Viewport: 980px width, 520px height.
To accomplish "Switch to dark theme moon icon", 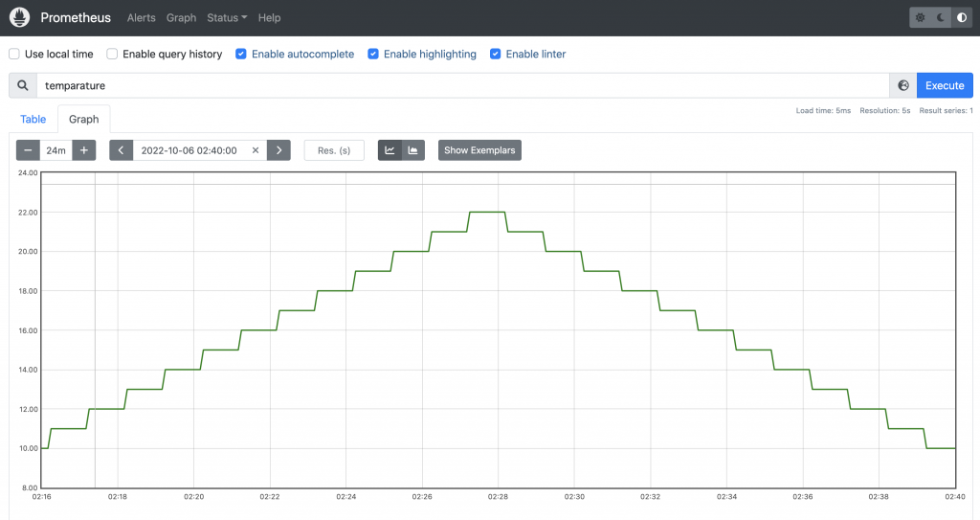I will point(941,17).
